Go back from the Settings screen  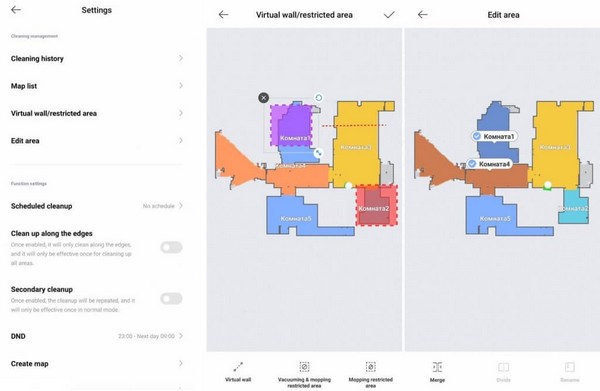pyautogui.click(x=16, y=10)
